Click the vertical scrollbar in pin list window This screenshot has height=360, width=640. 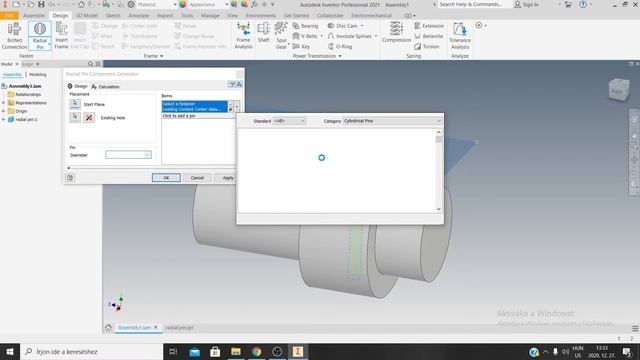[439, 171]
